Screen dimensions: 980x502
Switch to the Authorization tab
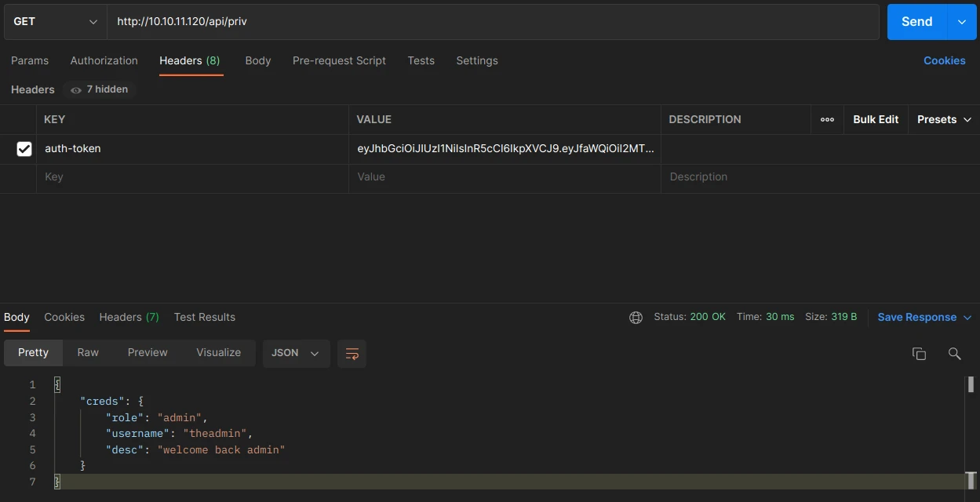coord(104,60)
